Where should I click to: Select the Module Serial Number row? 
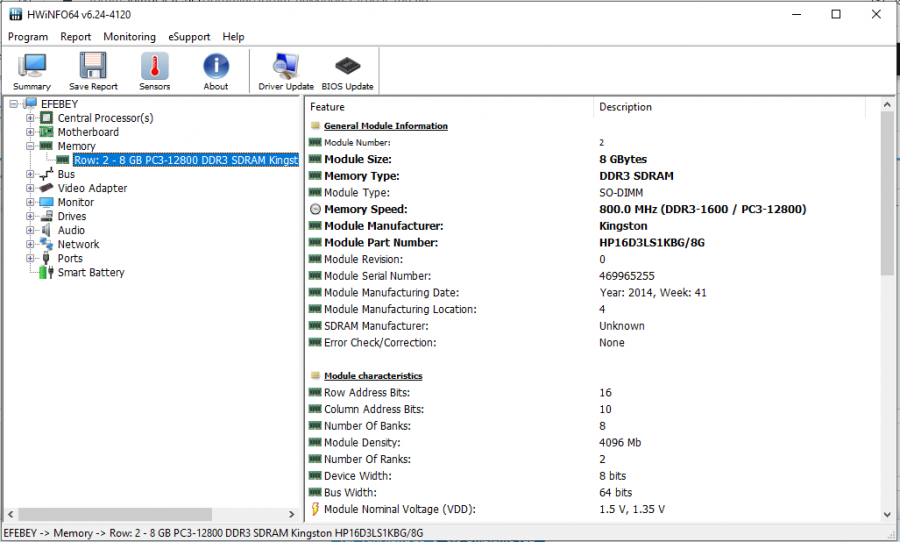point(585,276)
